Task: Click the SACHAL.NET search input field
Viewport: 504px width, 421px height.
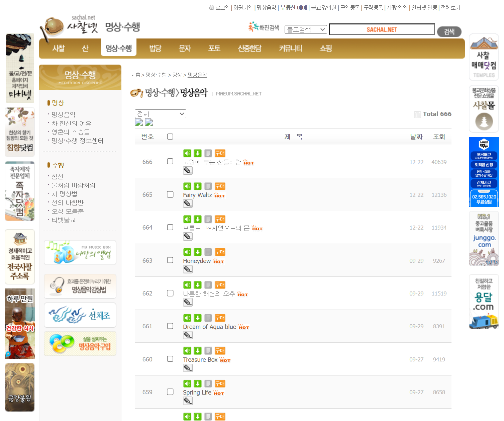Action: [x=382, y=29]
